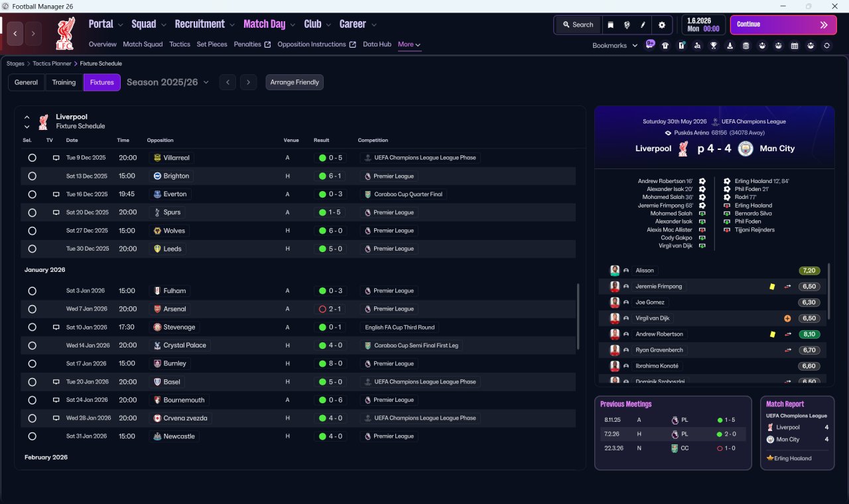Screen dimensions: 849x504
Task: Click the person-with-magnifier bookmark icon
Action: pos(697,46)
